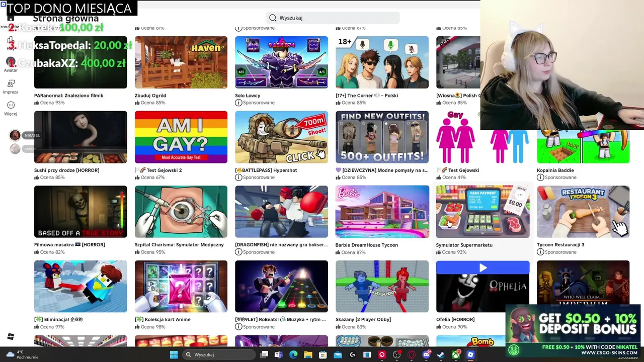Focus the Roblox Wyszukaj search field

[333, 18]
